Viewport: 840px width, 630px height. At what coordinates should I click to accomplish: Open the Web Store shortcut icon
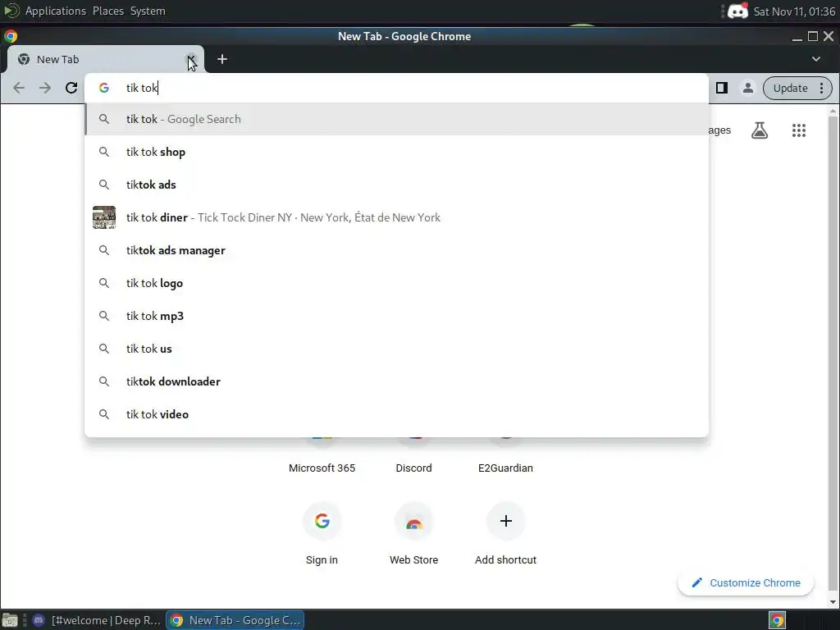click(x=413, y=521)
